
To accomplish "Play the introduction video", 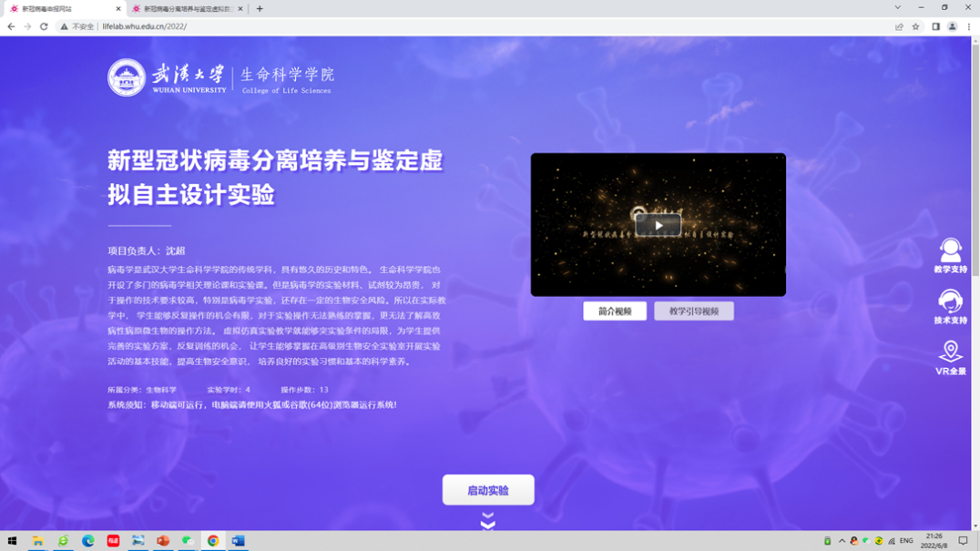I will click(658, 225).
